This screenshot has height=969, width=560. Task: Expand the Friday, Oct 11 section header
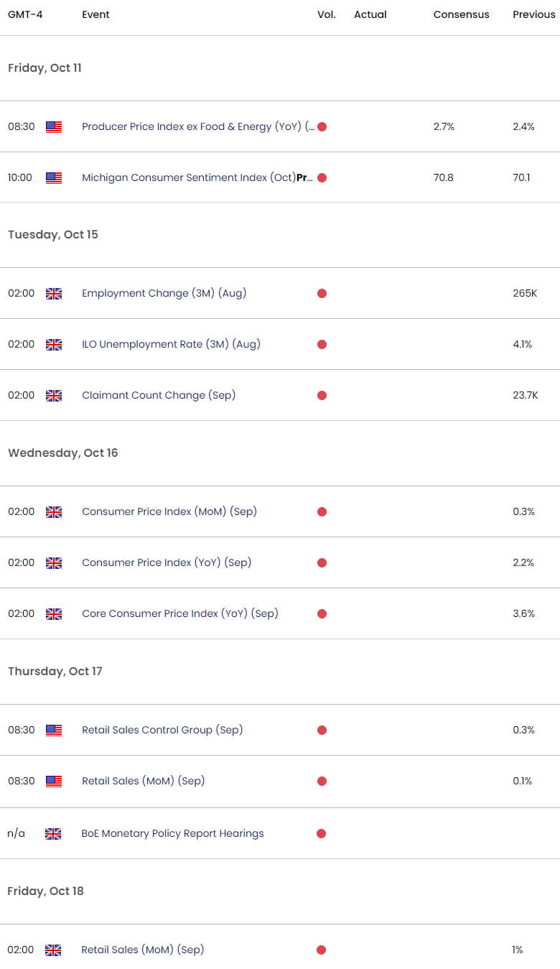[45, 68]
